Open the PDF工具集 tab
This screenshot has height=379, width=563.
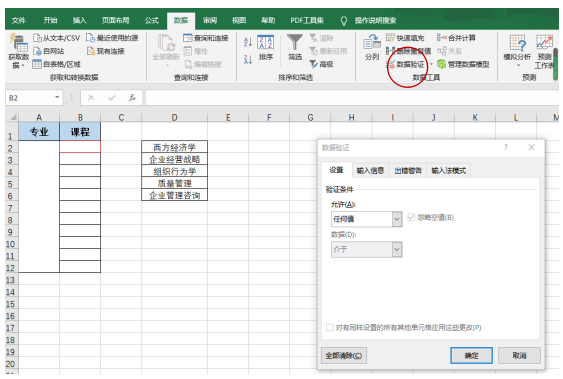click(307, 20)
